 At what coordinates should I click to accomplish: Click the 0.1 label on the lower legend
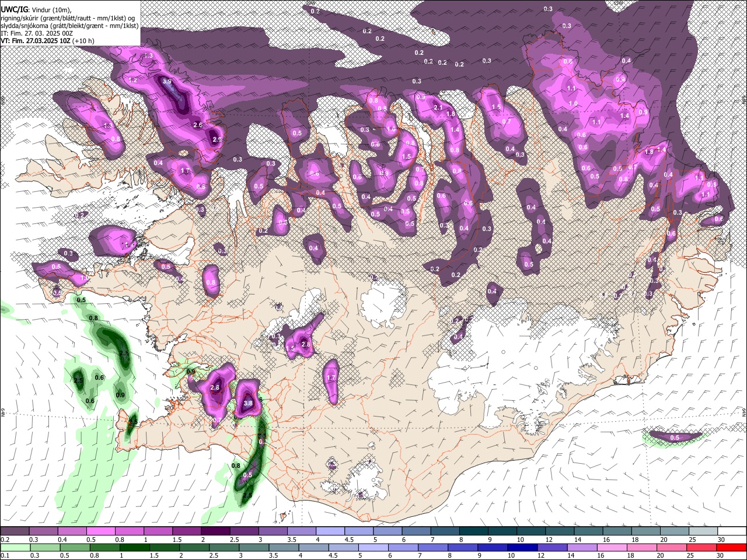[5, 556]
